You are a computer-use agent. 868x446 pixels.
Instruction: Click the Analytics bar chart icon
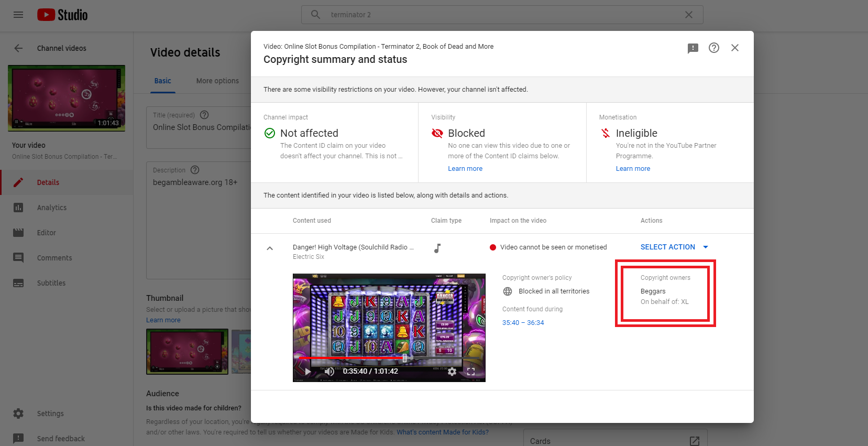click(18, 208)
